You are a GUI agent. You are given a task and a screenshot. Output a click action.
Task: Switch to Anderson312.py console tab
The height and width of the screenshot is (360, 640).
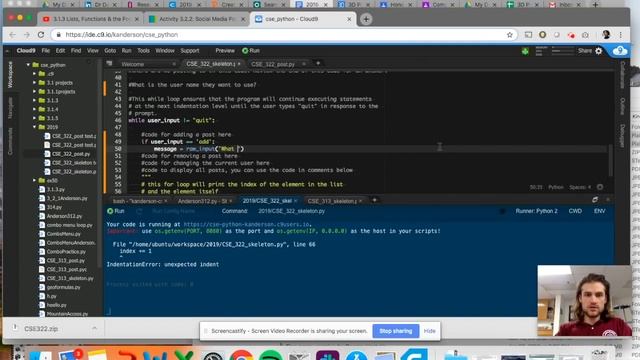pos(203,201)
